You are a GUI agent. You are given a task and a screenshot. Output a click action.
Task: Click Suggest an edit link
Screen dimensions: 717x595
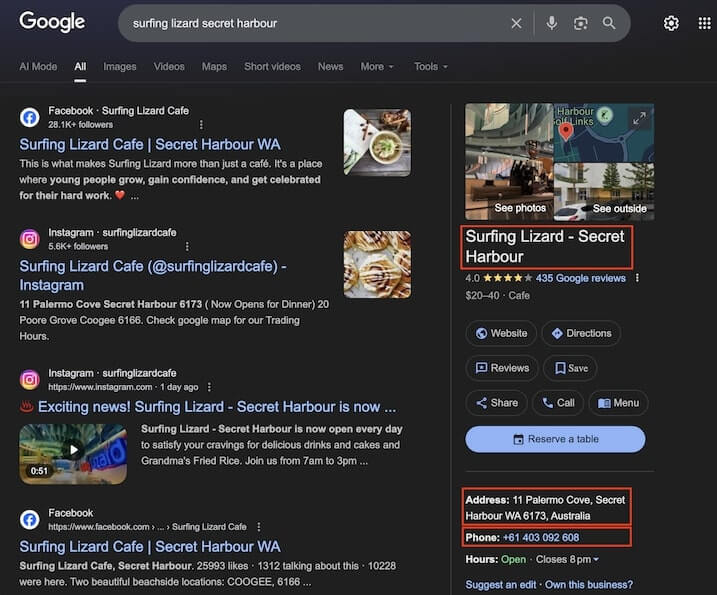(501, 584)
